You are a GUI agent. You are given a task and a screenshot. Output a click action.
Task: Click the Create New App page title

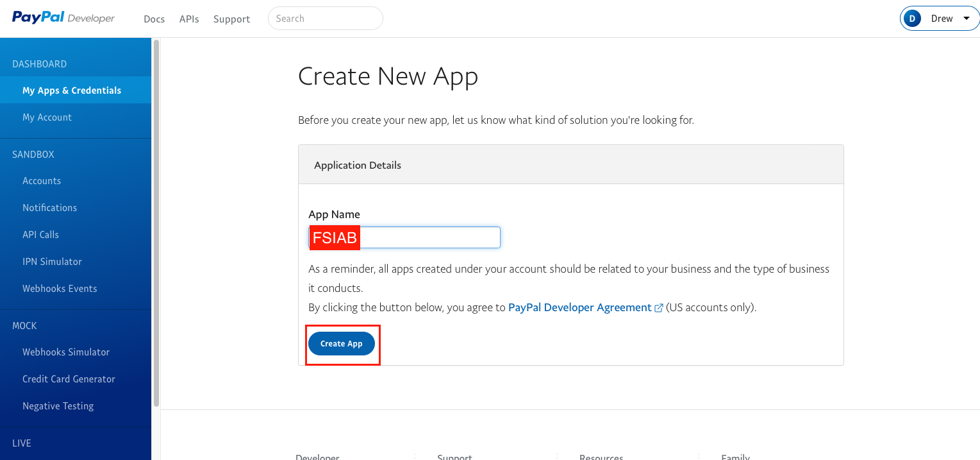[388, 76]
